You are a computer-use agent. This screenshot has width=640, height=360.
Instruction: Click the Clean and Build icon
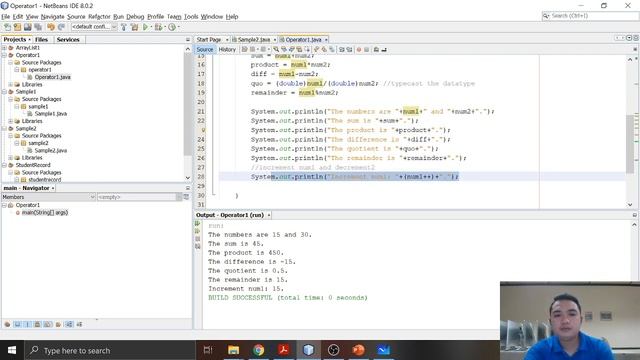coord(134,27)
